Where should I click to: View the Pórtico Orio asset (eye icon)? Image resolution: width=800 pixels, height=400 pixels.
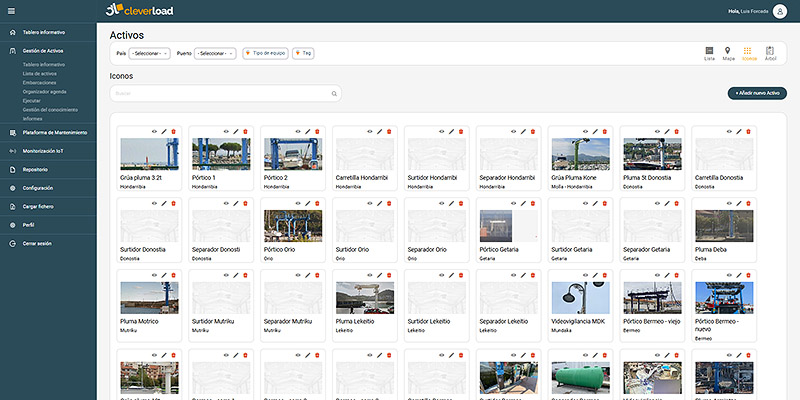[x=298, y=204]
